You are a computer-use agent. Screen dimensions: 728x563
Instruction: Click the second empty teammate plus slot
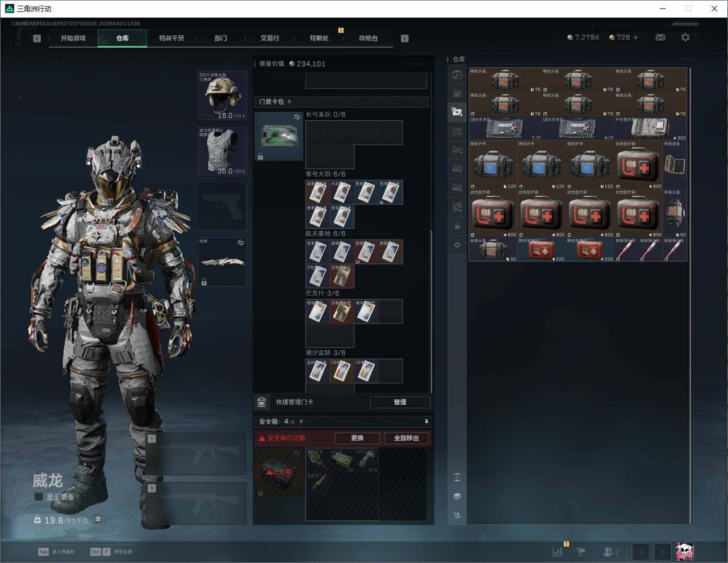pyautogui.click(x=662, y=552)
